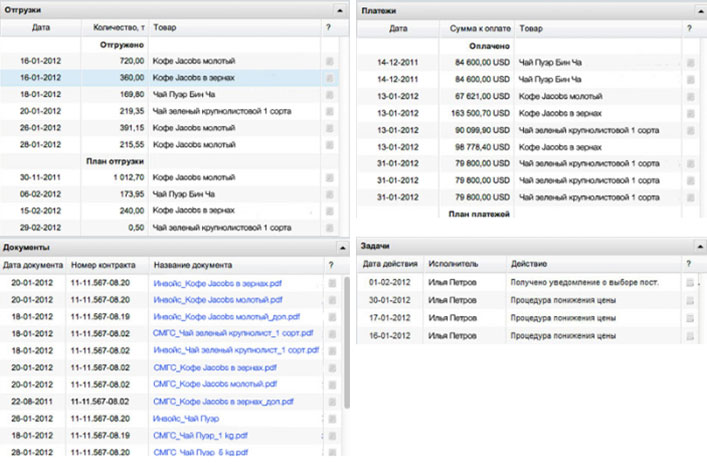Select the 360,00 Кофе Jacobs в зернах row
This screenshot has height=466, width=707.
(x=169, y=78)
